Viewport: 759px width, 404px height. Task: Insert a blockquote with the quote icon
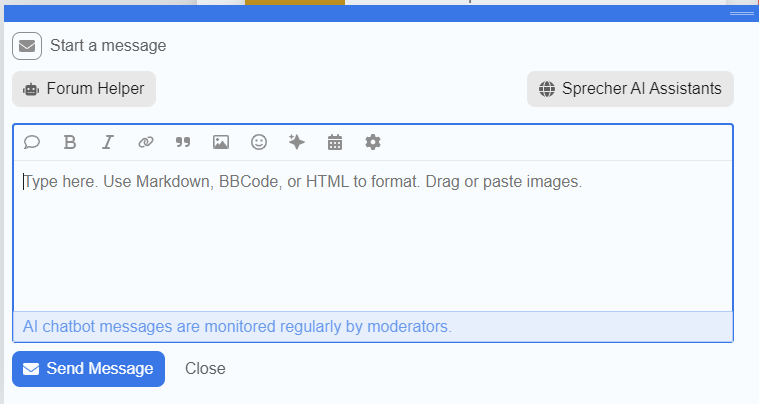(183, 143)
